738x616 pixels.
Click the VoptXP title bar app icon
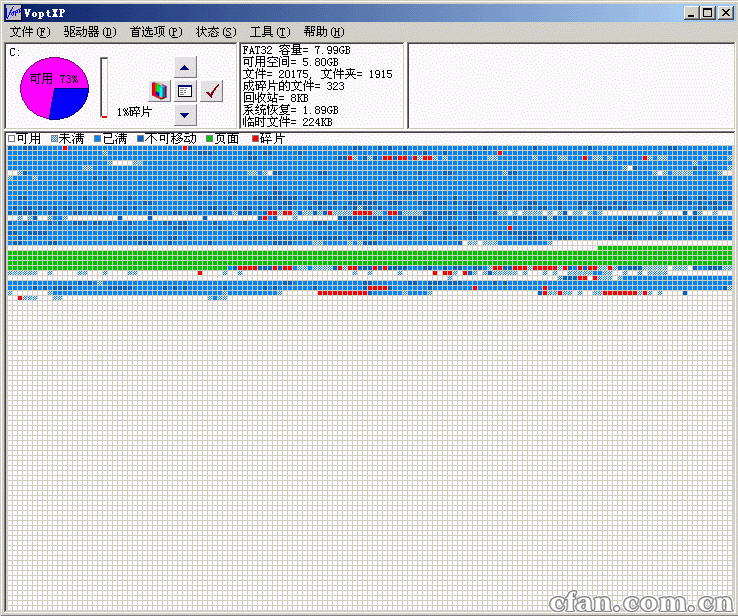pyautogui.click(x=13, y=12)
